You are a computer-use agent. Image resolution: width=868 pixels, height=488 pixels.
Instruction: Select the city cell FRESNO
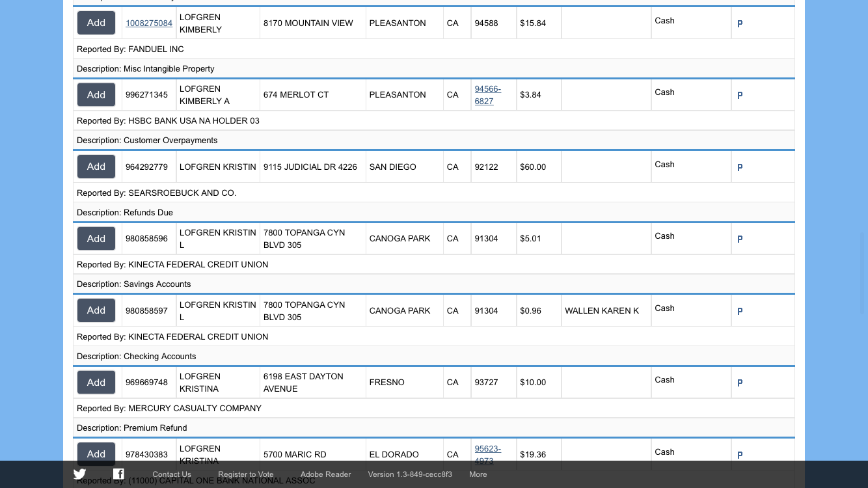[387, 383]
